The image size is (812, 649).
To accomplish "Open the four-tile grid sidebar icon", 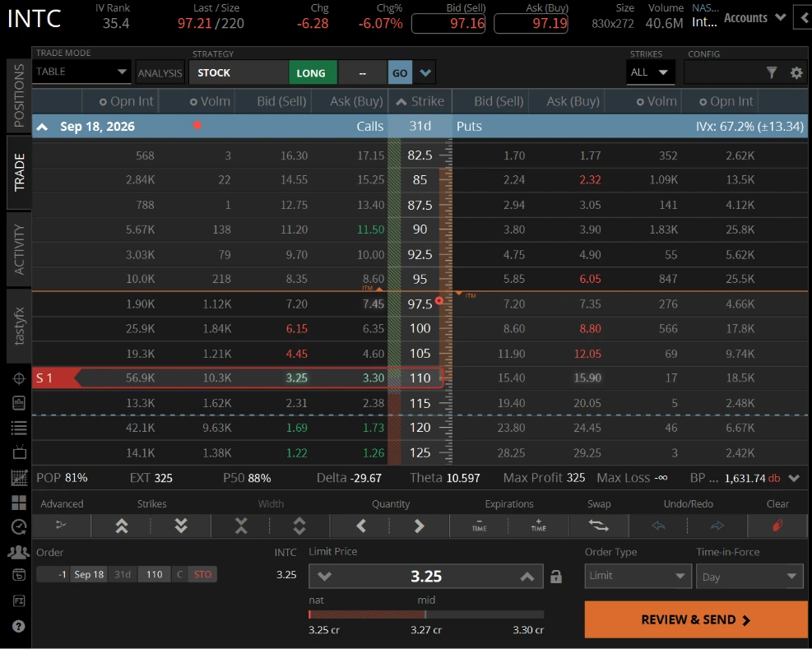I will pyautogui.click(x=19, y=503).
